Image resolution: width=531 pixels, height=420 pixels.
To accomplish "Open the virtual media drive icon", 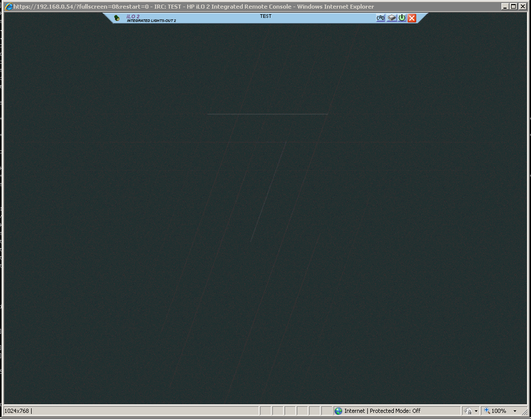I will 391,18.
